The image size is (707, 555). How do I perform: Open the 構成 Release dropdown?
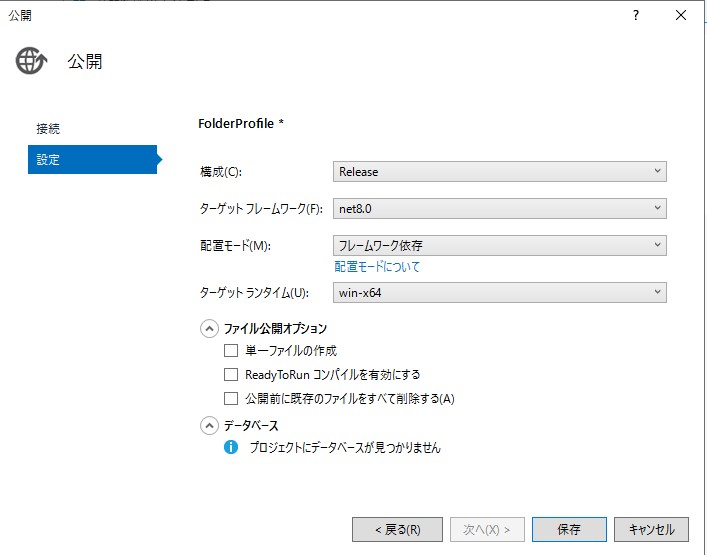coord(500,172)
